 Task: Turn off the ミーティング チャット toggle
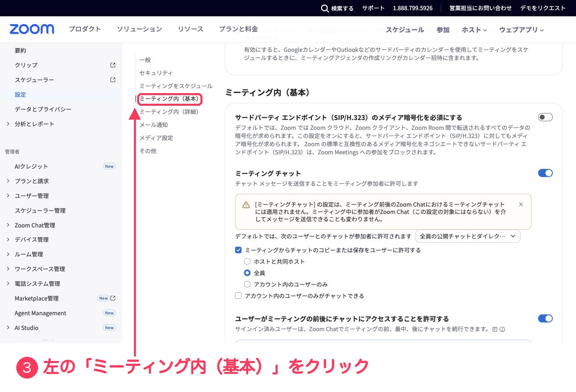(x=545, y=173)
